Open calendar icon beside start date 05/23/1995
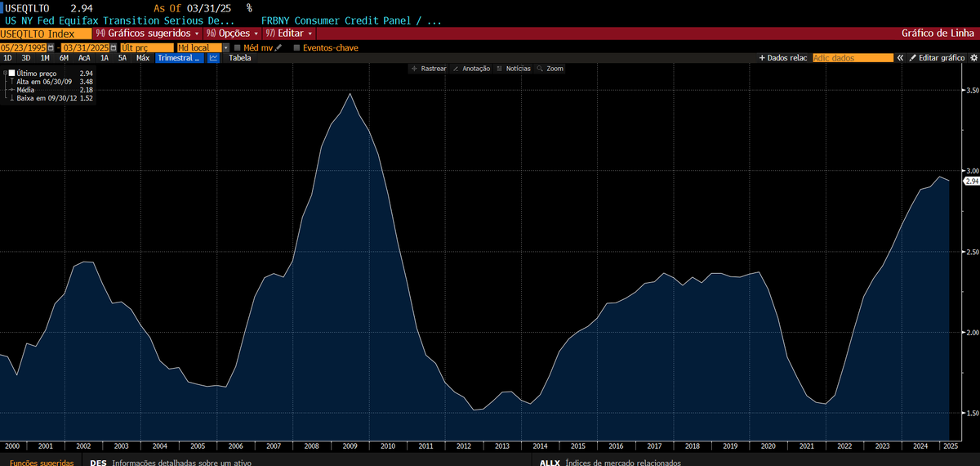 coord(51,48)
